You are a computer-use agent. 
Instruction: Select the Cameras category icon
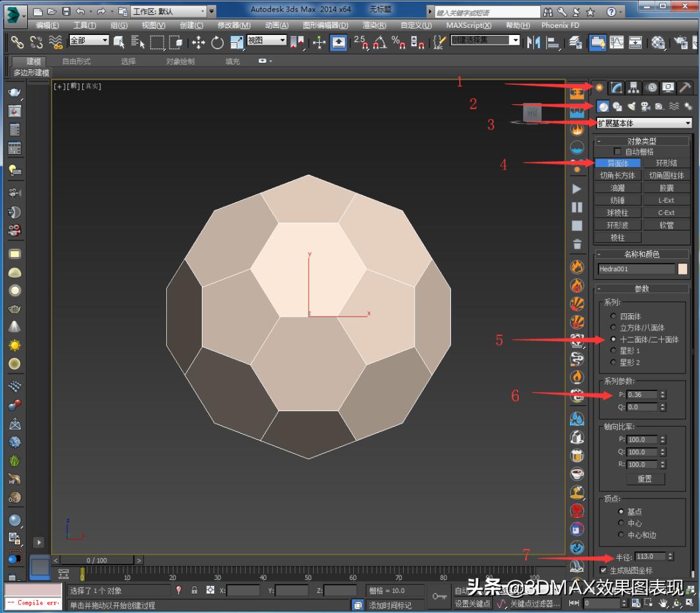pos(645,106)
